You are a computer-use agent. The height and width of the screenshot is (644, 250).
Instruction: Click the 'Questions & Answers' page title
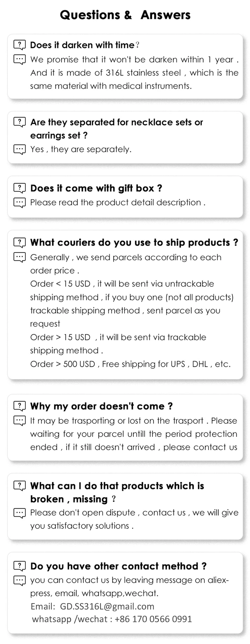pyautogui.click(x=125, y=15)
